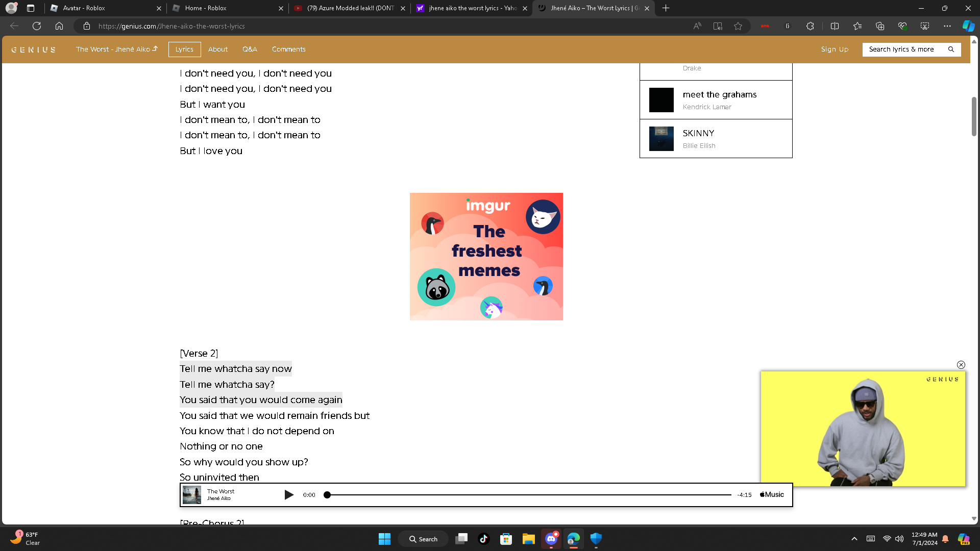Open the notification bell
This screenshot has height=551, width=980.
[x=945, y=539]
